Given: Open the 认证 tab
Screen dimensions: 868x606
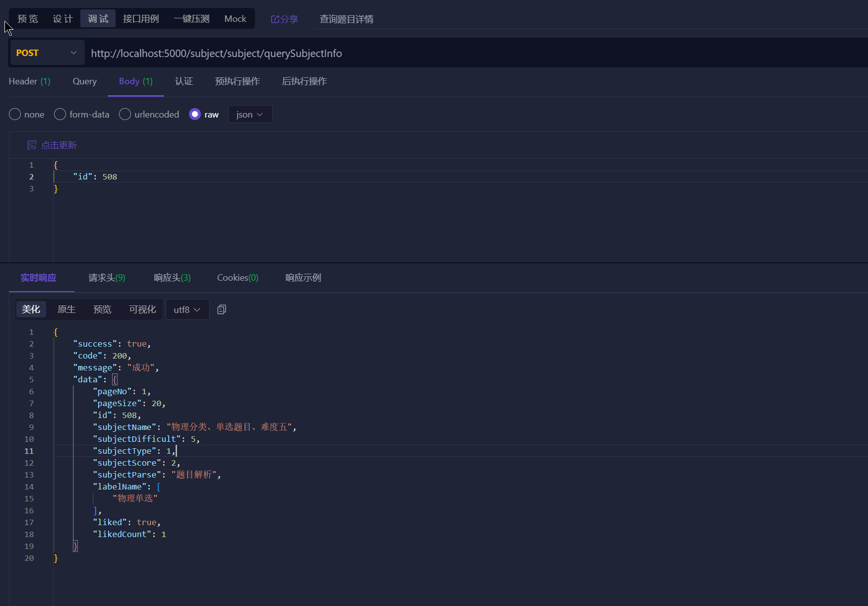Looking at the screenshot, I should pos(184,81).
